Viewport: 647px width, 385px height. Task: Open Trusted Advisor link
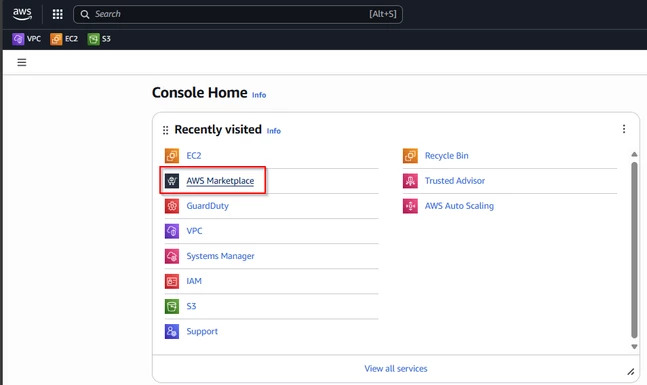(x=455, y=181)
